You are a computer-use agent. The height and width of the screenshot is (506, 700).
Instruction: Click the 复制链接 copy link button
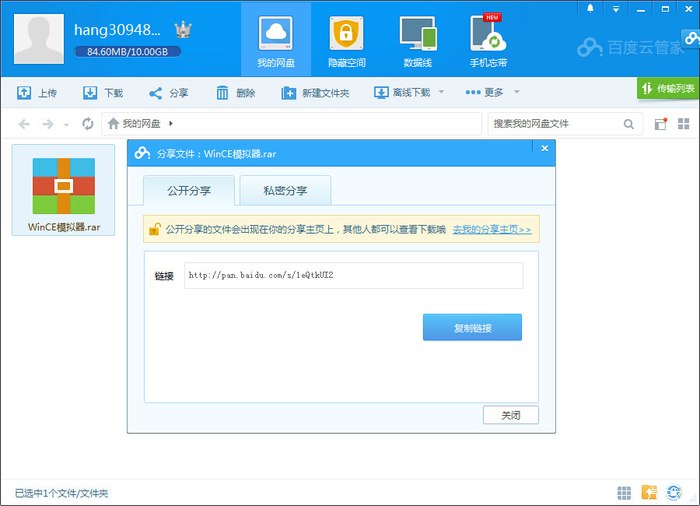point(472,327)
